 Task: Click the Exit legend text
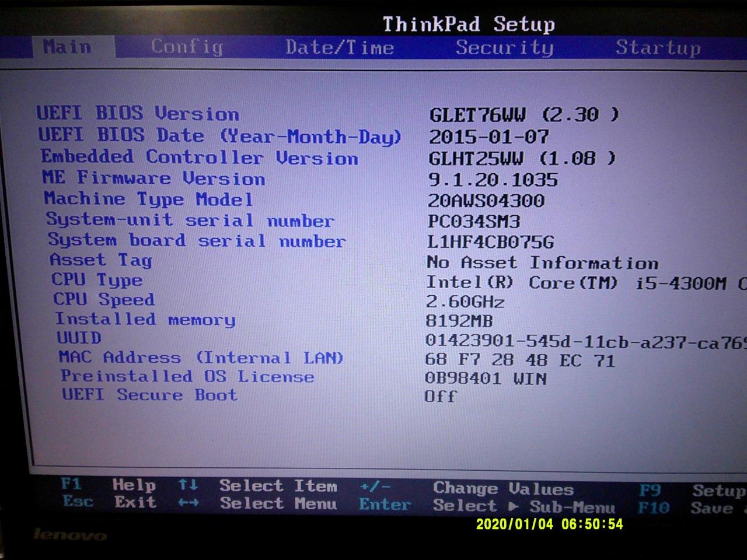pyautogui.click(x=135, y=502)
